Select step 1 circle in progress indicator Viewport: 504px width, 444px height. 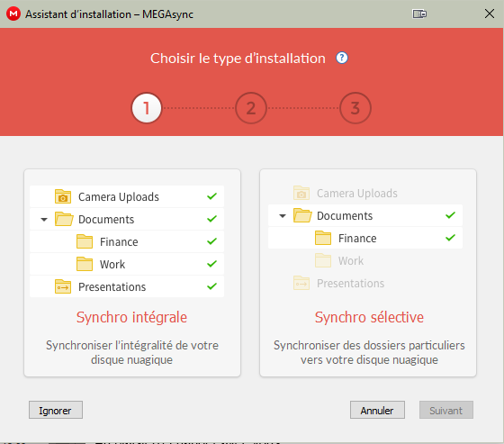pos(147,108)
